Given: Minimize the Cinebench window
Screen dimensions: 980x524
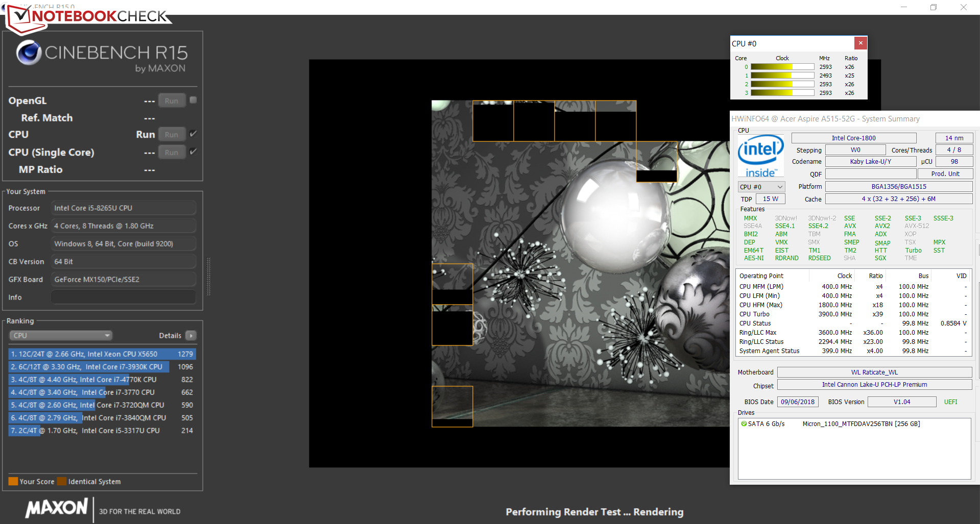Looking at the screenshot, I should tap(903, 7).
